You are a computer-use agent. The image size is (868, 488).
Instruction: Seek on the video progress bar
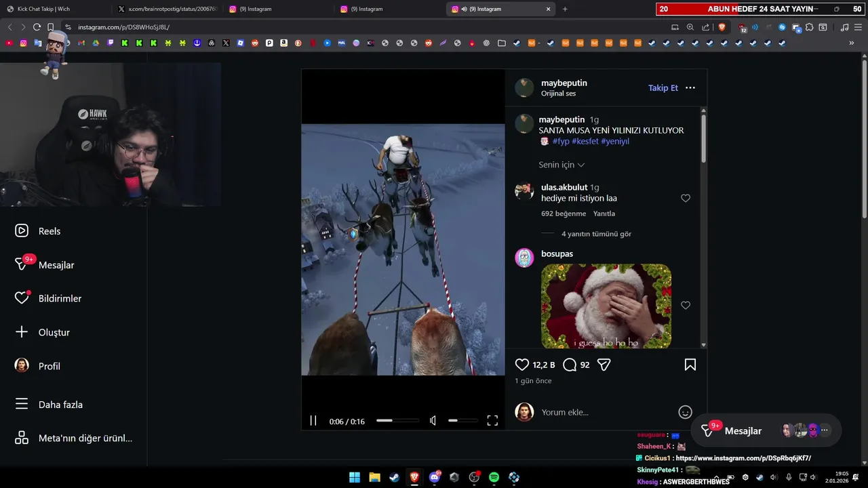point(397,421)
